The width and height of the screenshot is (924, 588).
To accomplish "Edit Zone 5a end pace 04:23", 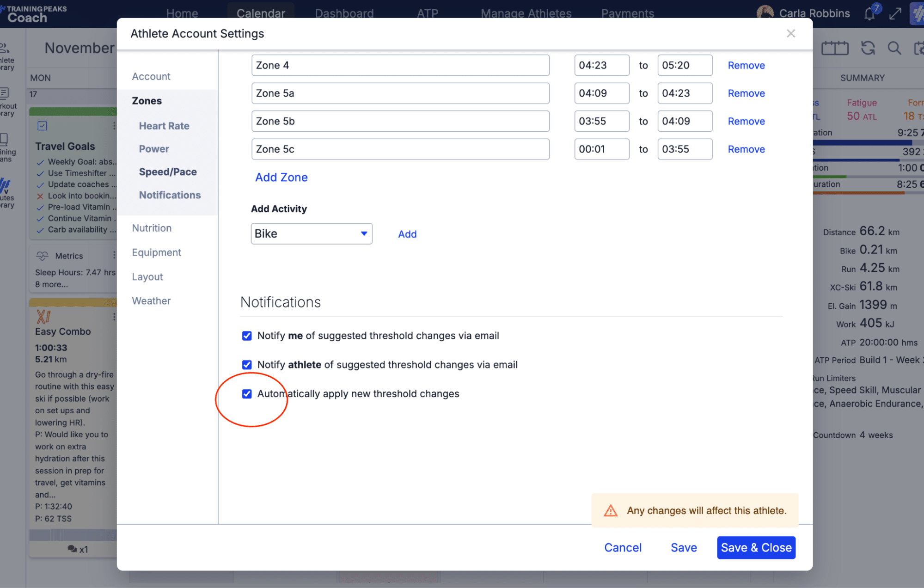I will tap(685, 93).
